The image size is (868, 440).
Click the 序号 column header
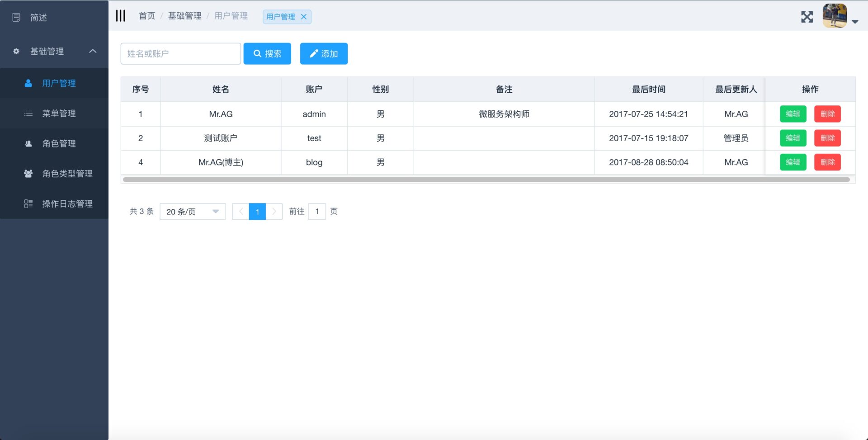pos(141,89)
